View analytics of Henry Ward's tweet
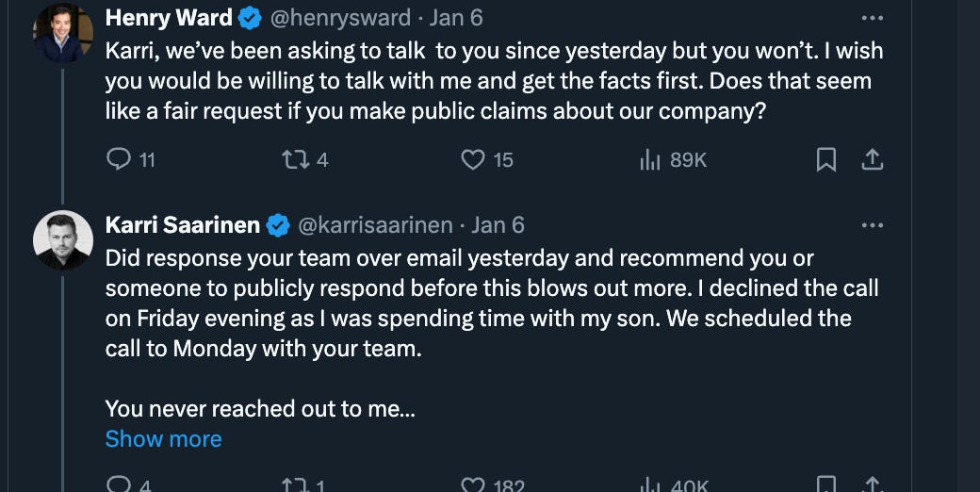 [651, 159]
